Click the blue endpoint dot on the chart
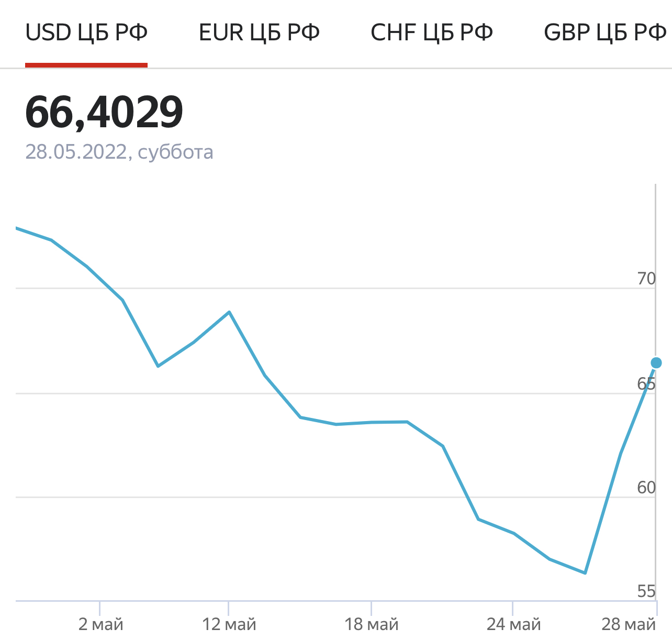 656,363
